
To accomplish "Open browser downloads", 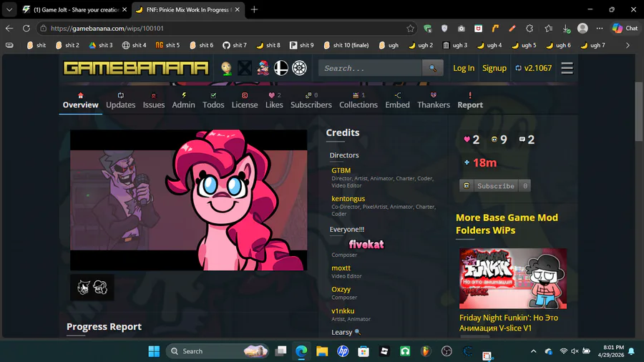I will [x=566, y=29].
